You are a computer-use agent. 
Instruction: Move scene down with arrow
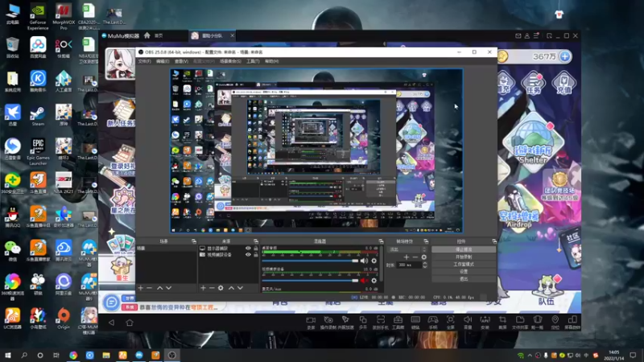(168, 288)
